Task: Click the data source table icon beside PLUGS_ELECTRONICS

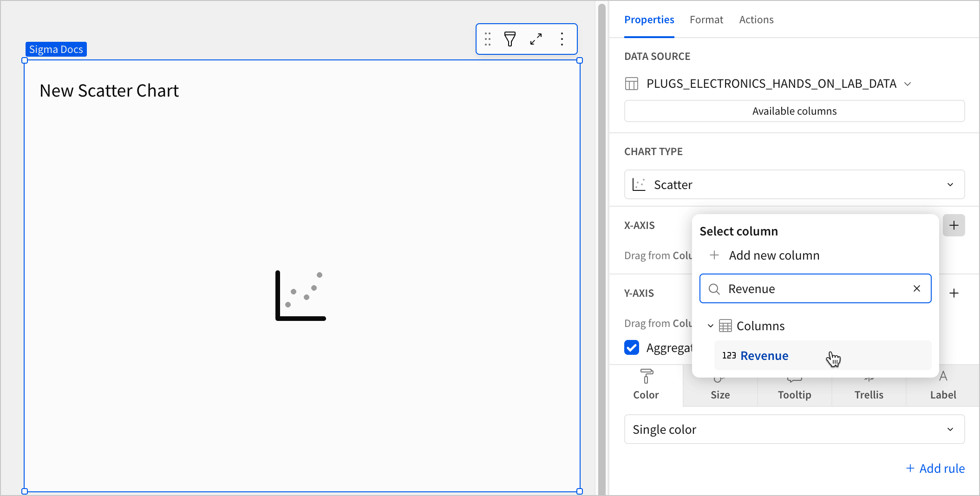Action: [x=632, y=84]
